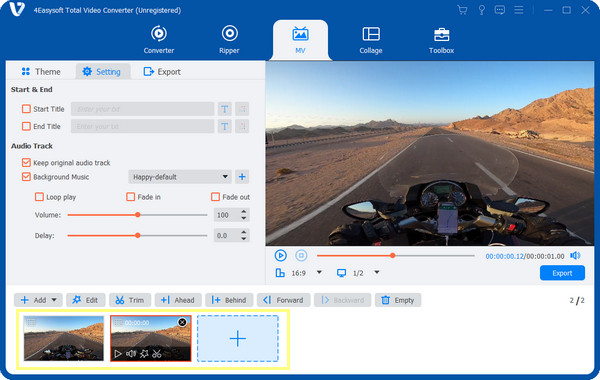The image size is (600, 380).
Task: Click the Delay value field showing 0.0
Action: click(227, 236)
